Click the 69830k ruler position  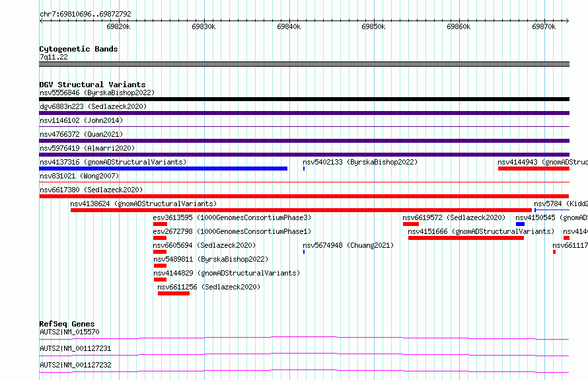pyautogui.click(x=203, y=26)
